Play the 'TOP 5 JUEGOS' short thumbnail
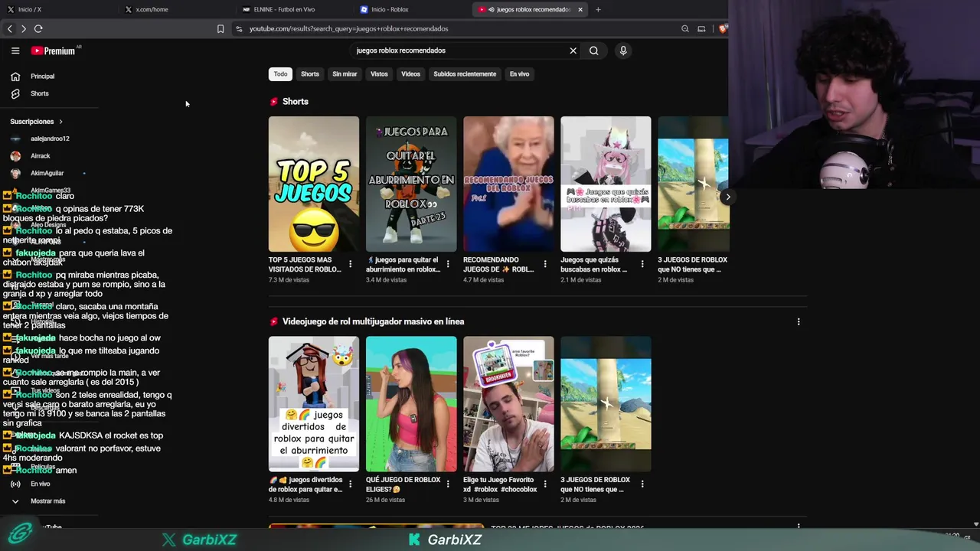The image size is (980, 551). (314, 184)
